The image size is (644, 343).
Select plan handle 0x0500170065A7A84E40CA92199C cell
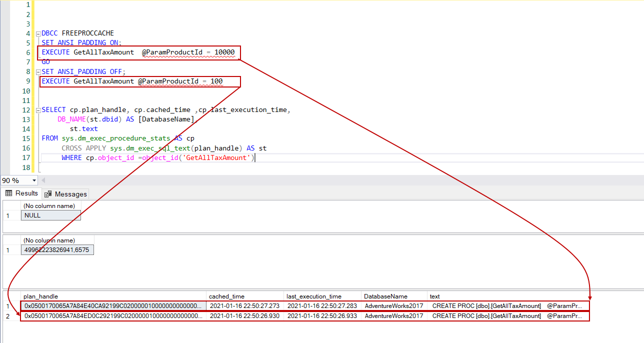(x=114, y=306)
